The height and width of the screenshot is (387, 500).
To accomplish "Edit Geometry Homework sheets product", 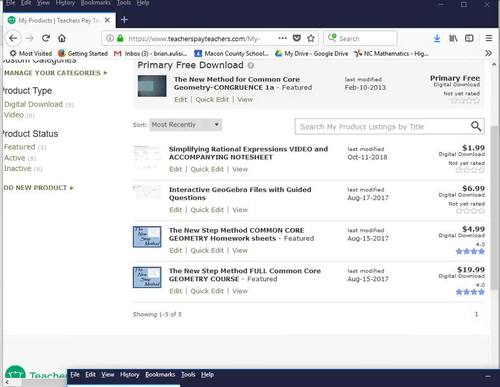I will pyautogui.click(x=175, y=251).
